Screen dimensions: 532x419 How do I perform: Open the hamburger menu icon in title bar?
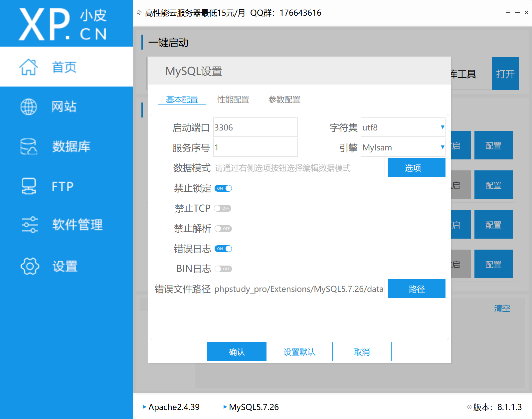[x=508, y=13]
